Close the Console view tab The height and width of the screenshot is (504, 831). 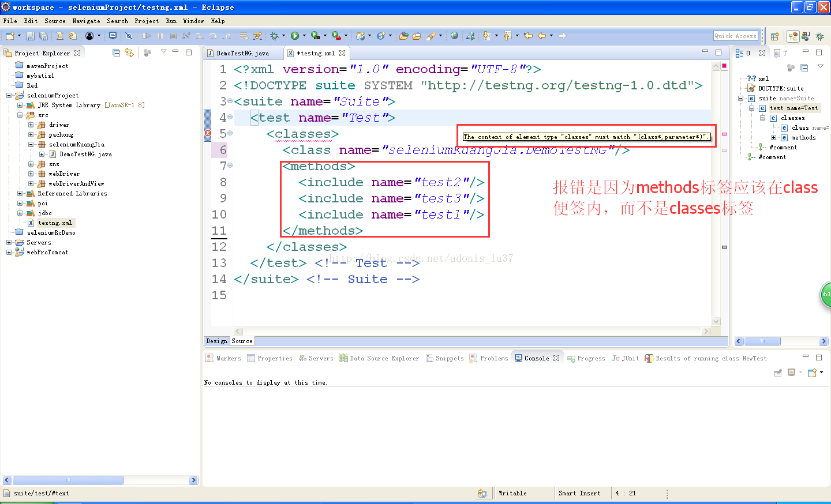coord(556,358)
